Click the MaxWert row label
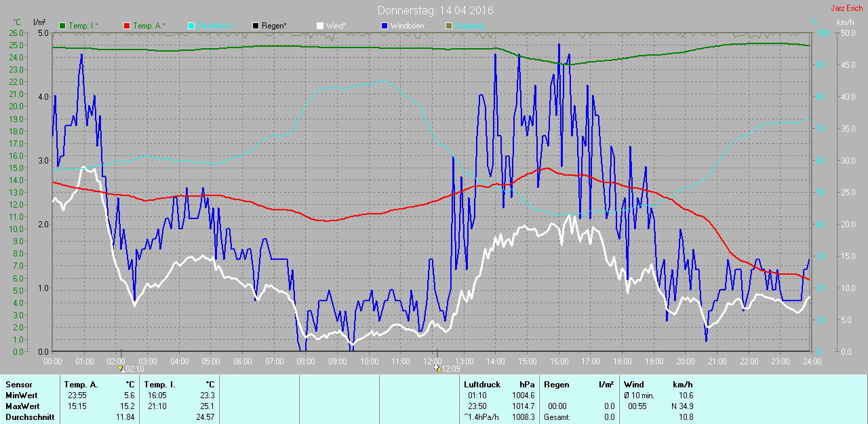 [21, 406]
